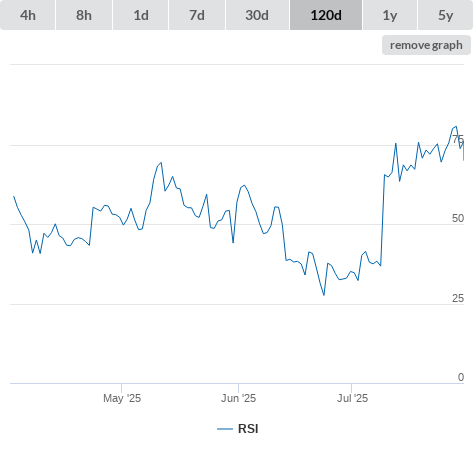The image size is (474, 455).
Task: Select the 4h time range tab
Action: point(28,15)
